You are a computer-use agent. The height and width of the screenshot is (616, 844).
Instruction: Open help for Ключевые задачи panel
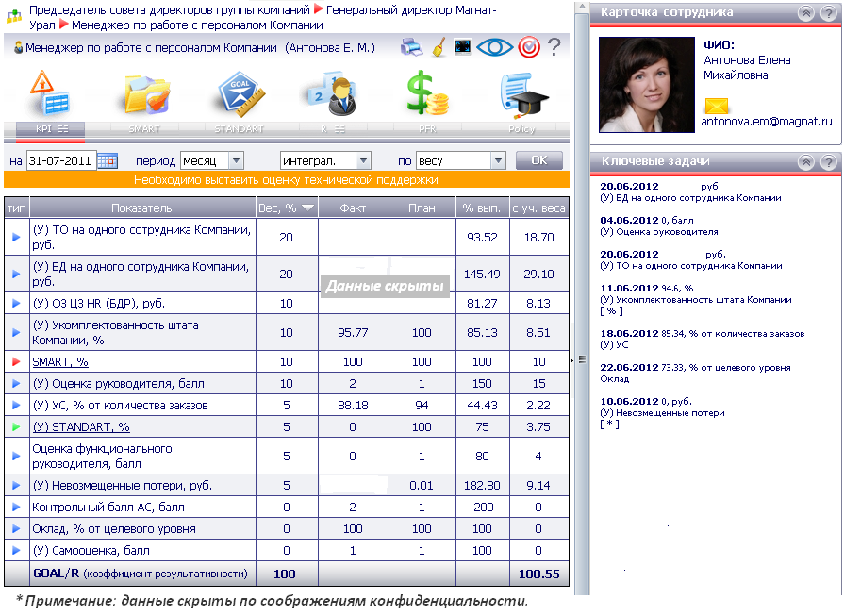pyautogui.click(x=828, y=162)
